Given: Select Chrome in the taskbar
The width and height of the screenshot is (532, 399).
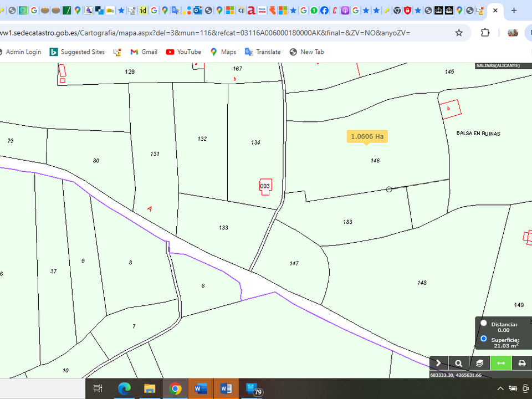Looking at the screenshot, I should click(x=175, y=388).
